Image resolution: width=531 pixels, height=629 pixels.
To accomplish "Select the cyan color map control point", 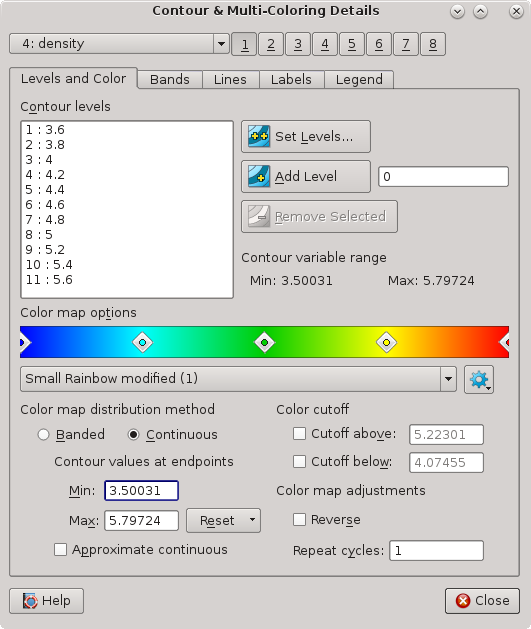I will coord(142,342).
